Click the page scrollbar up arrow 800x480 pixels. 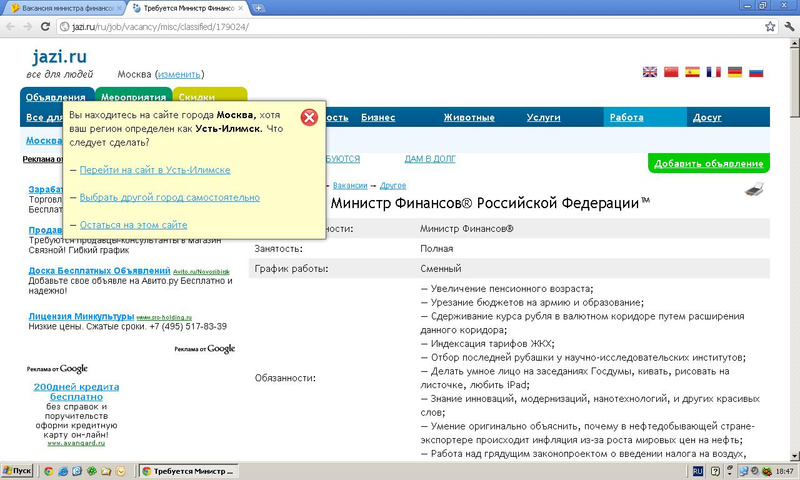point(794,44)
